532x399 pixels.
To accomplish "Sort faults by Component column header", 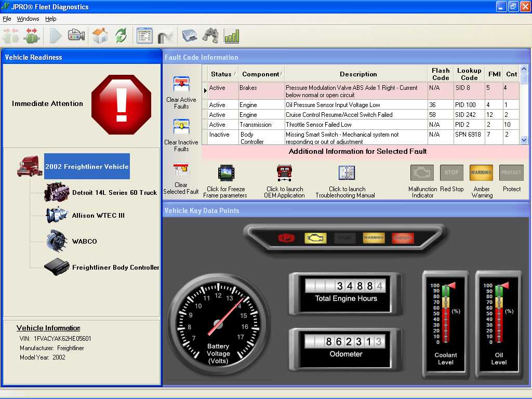I will click(261, 74).
